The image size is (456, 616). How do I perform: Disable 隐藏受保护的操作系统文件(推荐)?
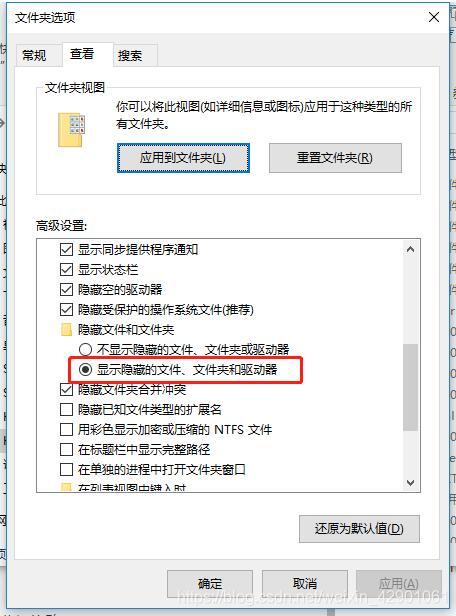(x=66, y=310)
